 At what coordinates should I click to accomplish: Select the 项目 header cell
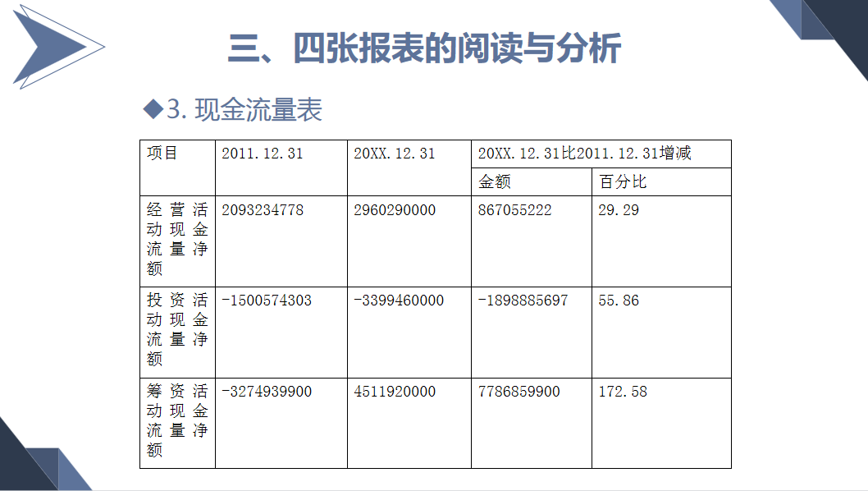point(161,152)
